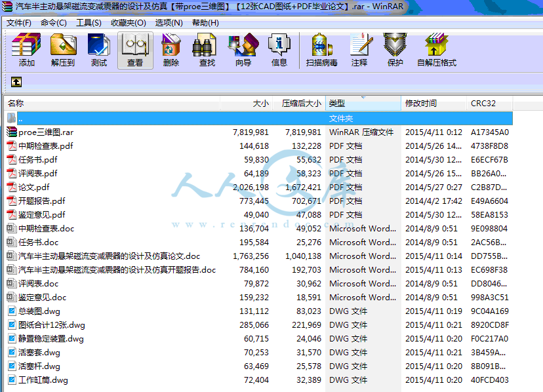Image resolution: width=543 pixels, height=392 pixels.
Task: Click the Test (测试) toolbar icon
Action: (x=99, y=50)
